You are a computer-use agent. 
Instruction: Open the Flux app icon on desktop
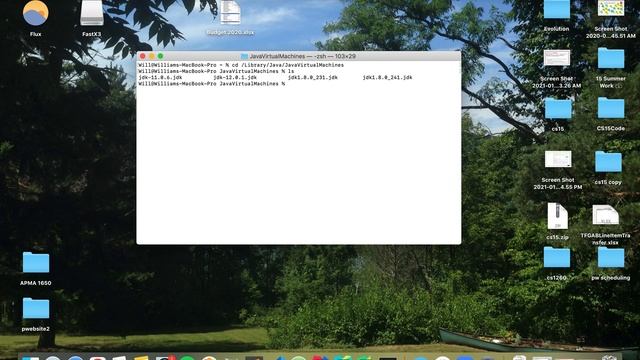point(36,13)
